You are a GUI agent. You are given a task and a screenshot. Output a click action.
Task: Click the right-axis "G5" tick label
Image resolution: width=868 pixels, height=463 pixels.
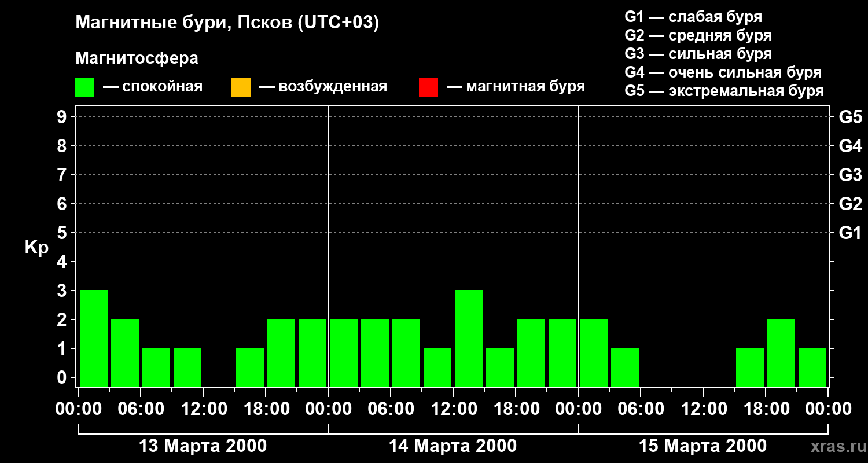(850, 117)
